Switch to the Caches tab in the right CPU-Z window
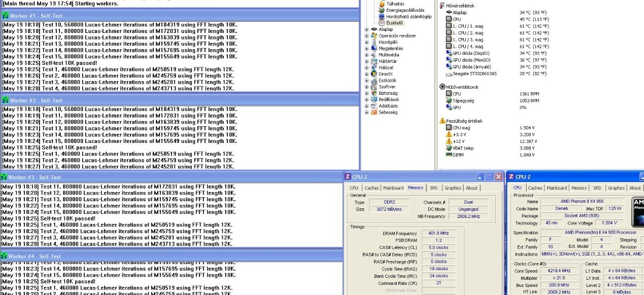This screenshot has width=644, height=295. (535, 188)
